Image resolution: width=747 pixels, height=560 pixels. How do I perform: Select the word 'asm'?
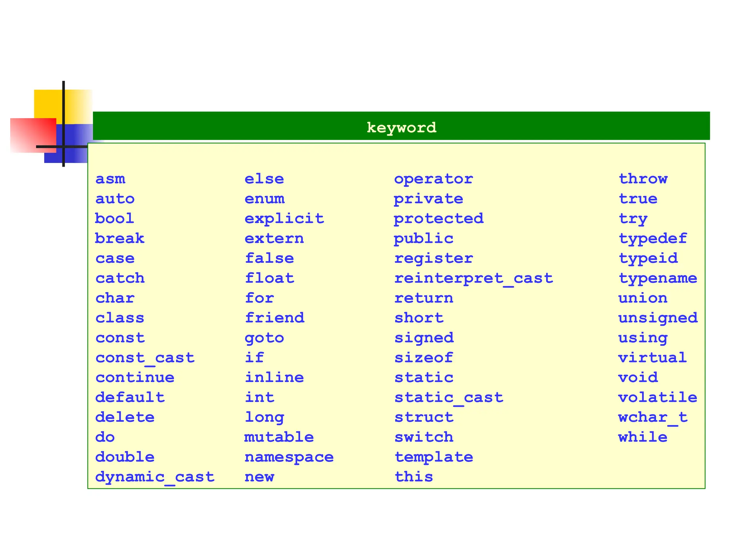point(110,179)
